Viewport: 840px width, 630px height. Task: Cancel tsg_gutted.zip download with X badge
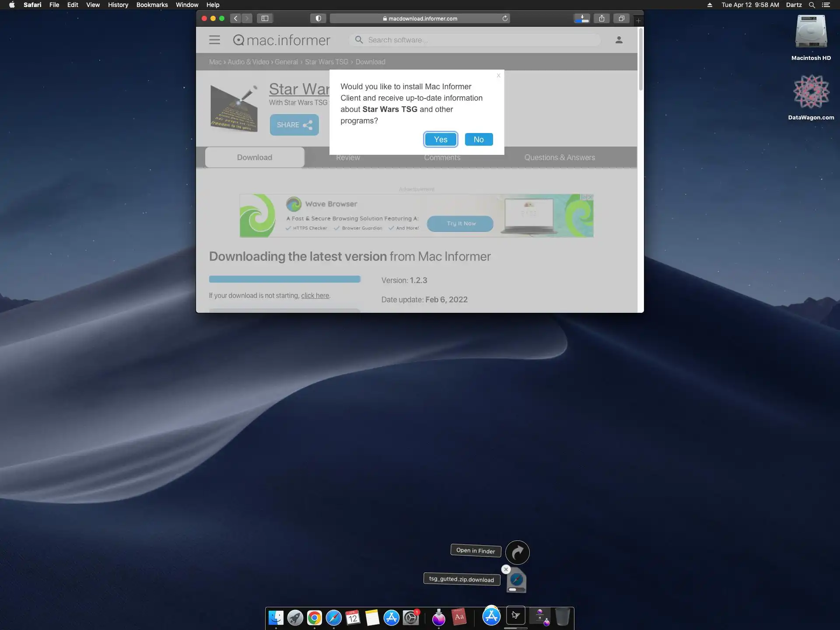coord(506,569)
